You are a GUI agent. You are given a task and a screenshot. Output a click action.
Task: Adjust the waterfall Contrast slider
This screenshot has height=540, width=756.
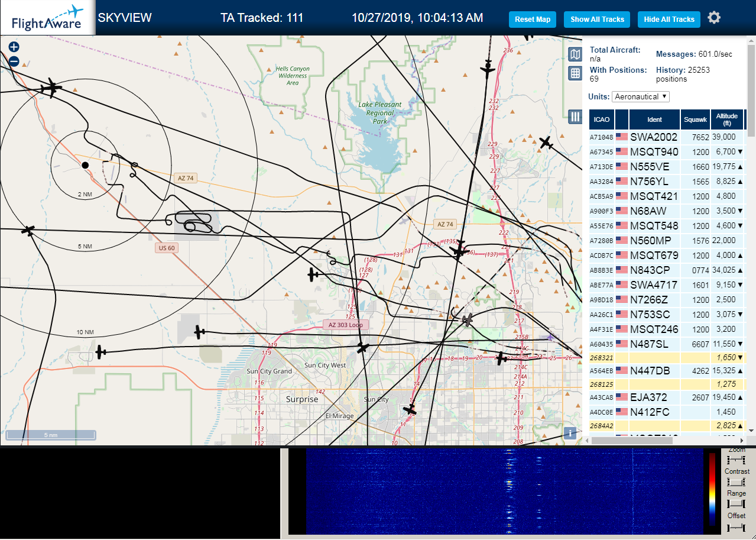click(x=736, y=482)
